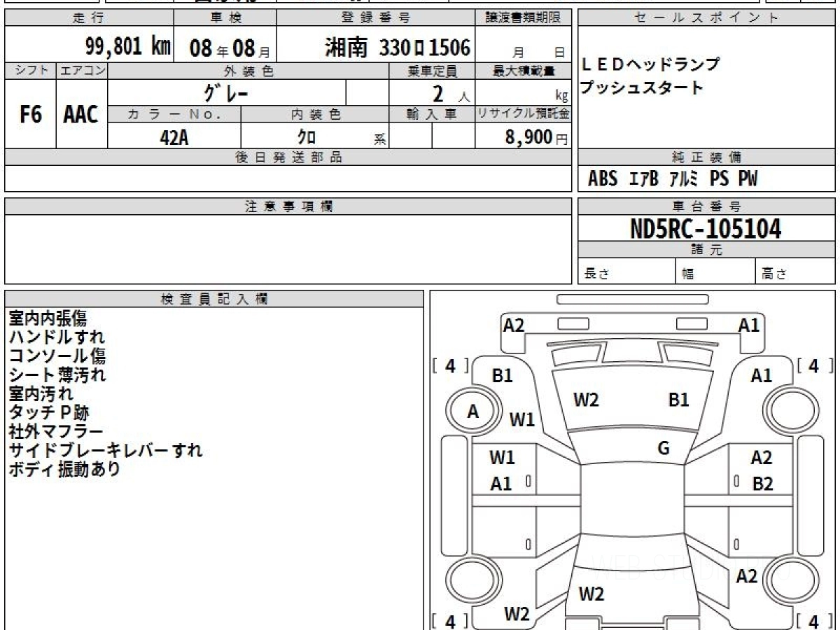
Task: Click the 車台番号 header
Action: click(x=707, y=206)
